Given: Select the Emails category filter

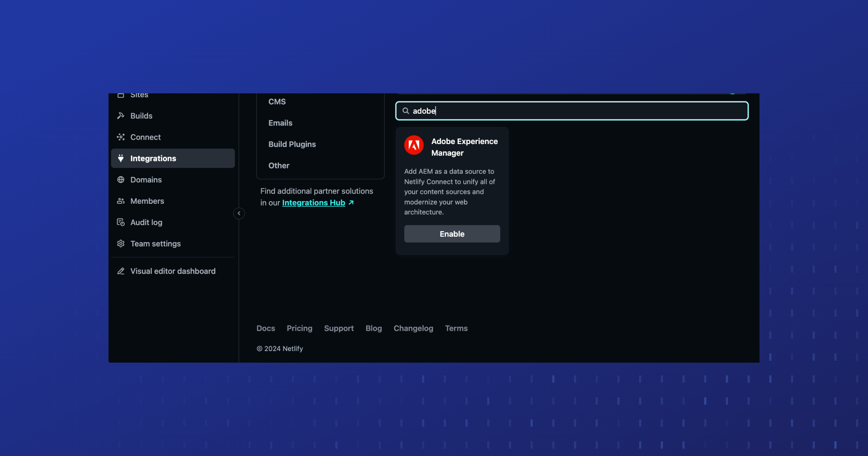Looking at the screenshot, I should click(x=280, y=123).
